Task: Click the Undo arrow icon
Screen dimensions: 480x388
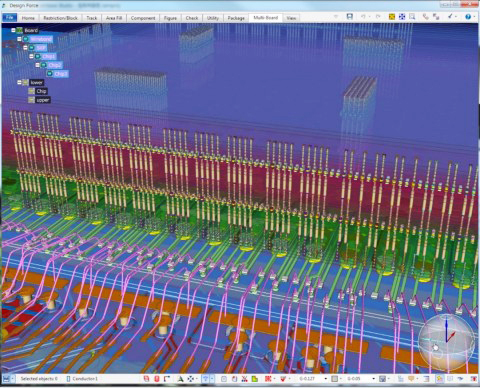Action: click(363, 17)
